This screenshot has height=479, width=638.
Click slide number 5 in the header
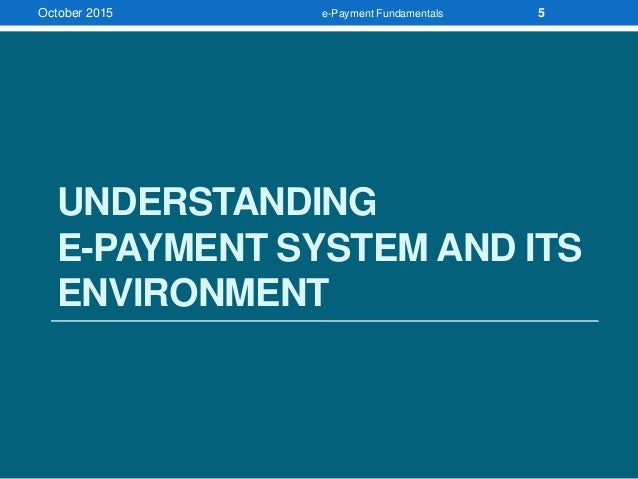click(541, 13)
